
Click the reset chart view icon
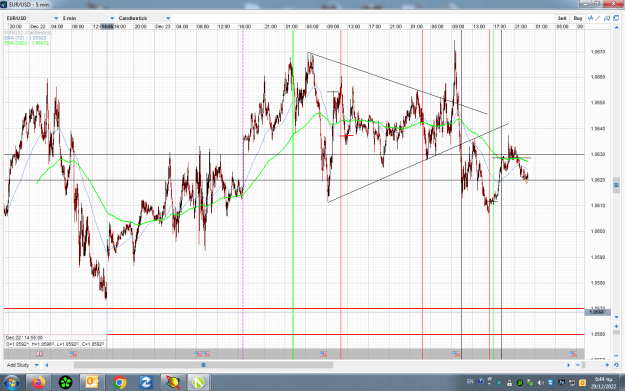click(616, 365)
